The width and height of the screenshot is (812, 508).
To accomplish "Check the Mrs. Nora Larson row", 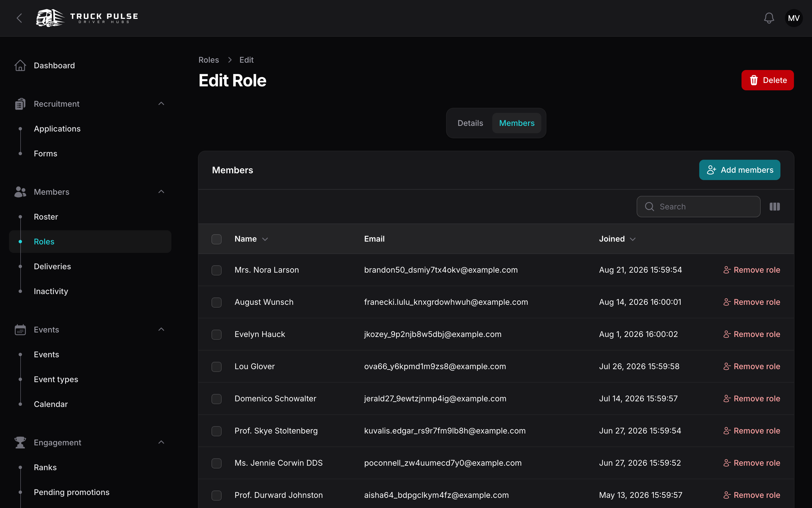I will coord(217,270).
